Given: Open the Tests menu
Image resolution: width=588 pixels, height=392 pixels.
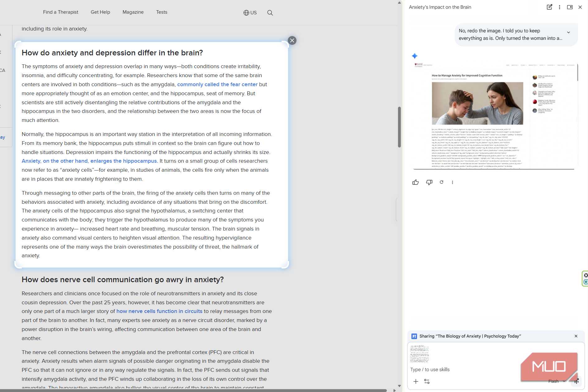Looking at the screenshot, I should coord(162,12).
